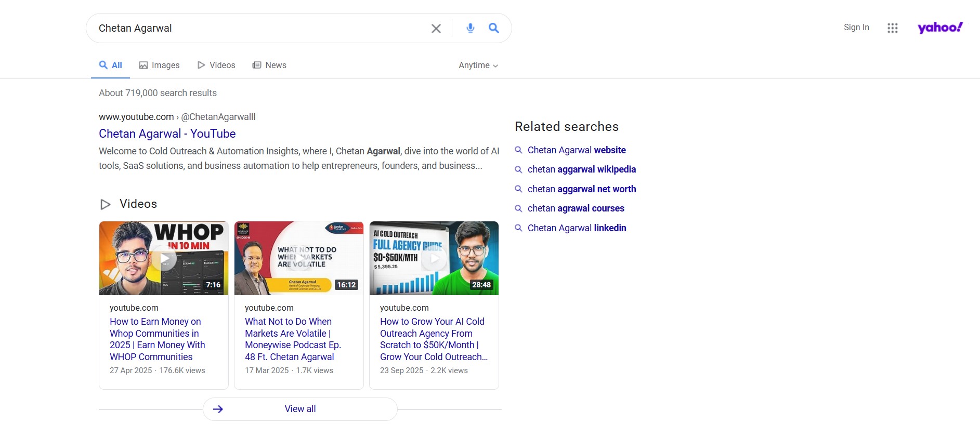Open the Moneywise Podcast Ep. 48 video title
980x437 pixels.
coord(293,339)
